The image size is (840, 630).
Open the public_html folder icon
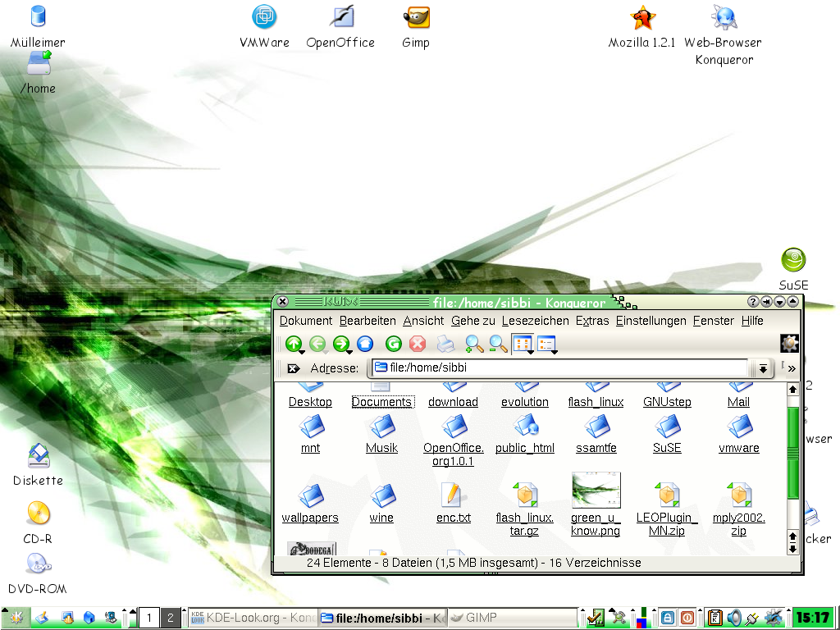pyautogui.click(x=526, y=427)
